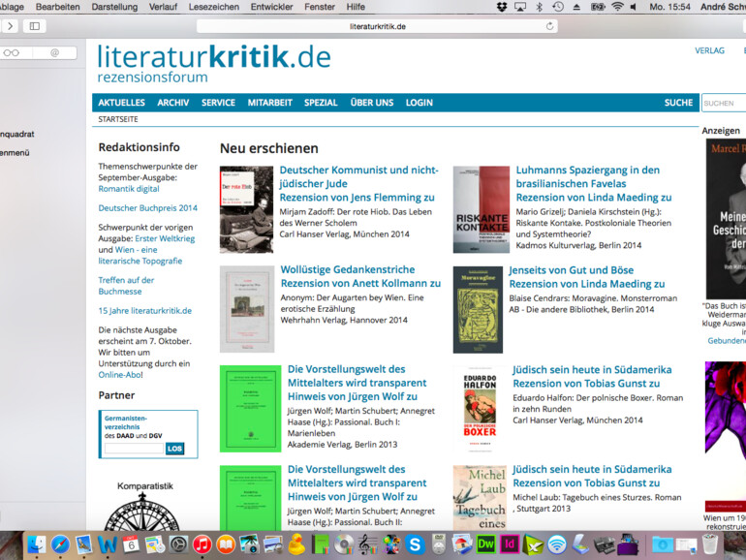Image resolution: width=746 pixels, height=560 pixels.
Task: Click the volume speaker icon
Action: (x=634, y=7)
